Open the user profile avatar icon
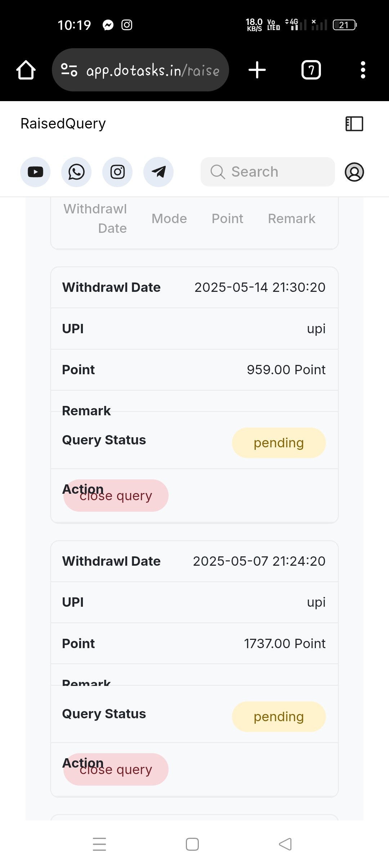This screenshot has height=868, width=389. (354, 172)
